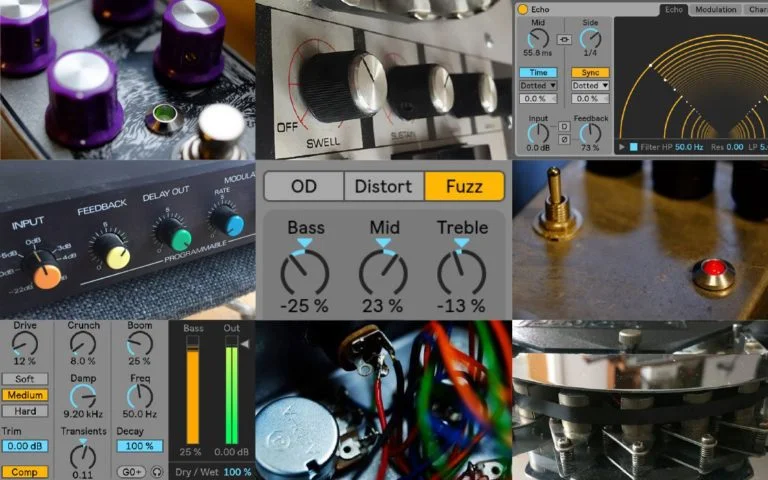Open the Dotted dropdown under Sync

click(590, 85)
